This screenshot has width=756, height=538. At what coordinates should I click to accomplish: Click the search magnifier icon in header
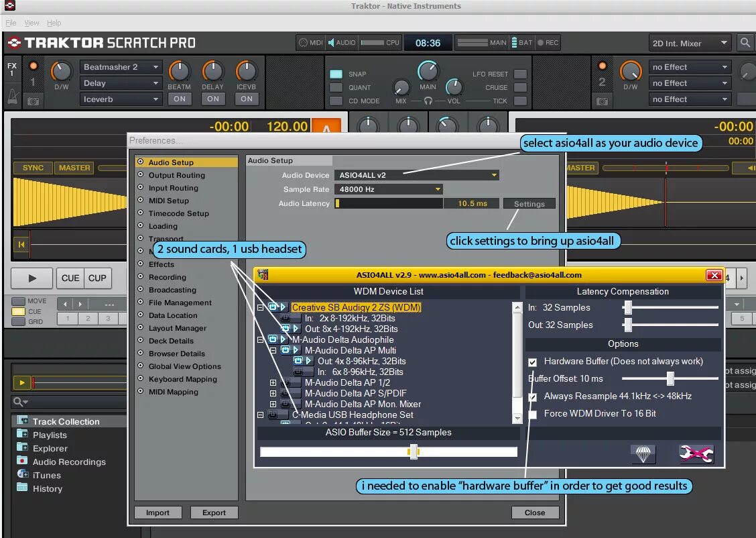745,43
